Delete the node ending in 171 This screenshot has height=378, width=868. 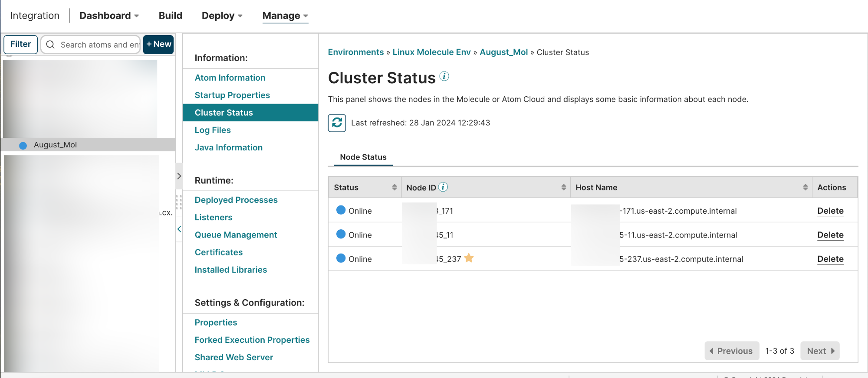tap(830, 211)
